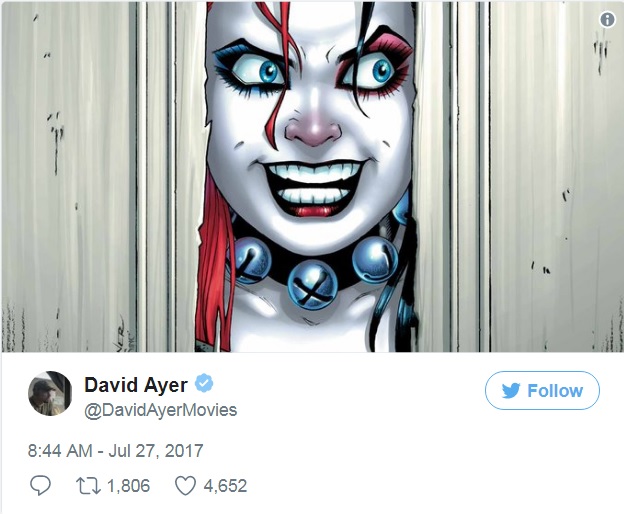The width and height of the screenshot is (624, 514).
Task: Click the Jul 27, 2017 date
Action: pos(156,451)
